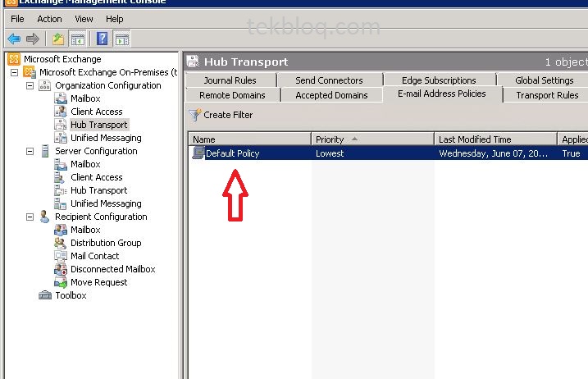Click Client Access icon under Server Configuration
Image resolution: width=588 pixels, height=379 pixels.
pyautogui.click(x=59, y=177)
